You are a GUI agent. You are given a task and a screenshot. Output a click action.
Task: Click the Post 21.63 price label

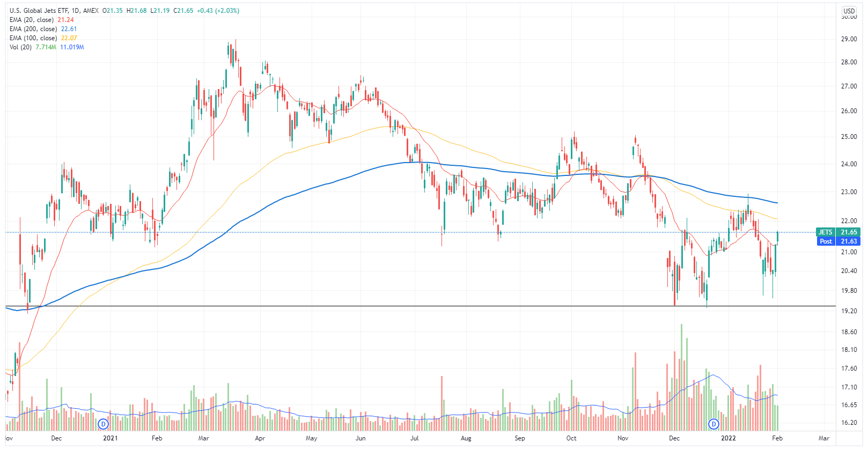(x=839, y=241)
